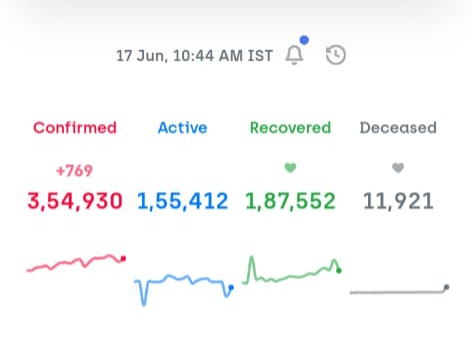Click the 3,54,930 confirmed count
The height and width of the screenshot is (361, 472).
pyautogui.click(x=75, y=201)
